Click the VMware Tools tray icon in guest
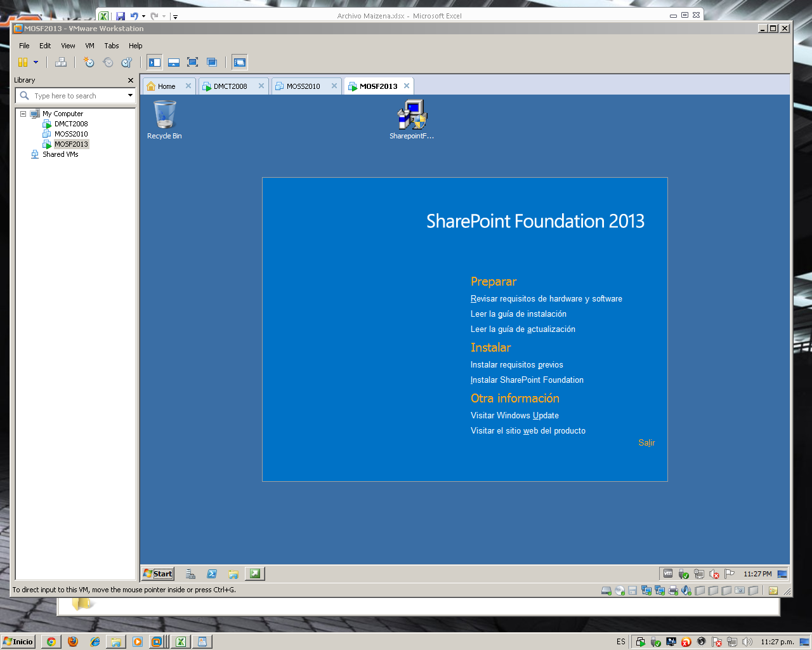The height and width of the screenshot is (650, 812). (x=668, y=574)
